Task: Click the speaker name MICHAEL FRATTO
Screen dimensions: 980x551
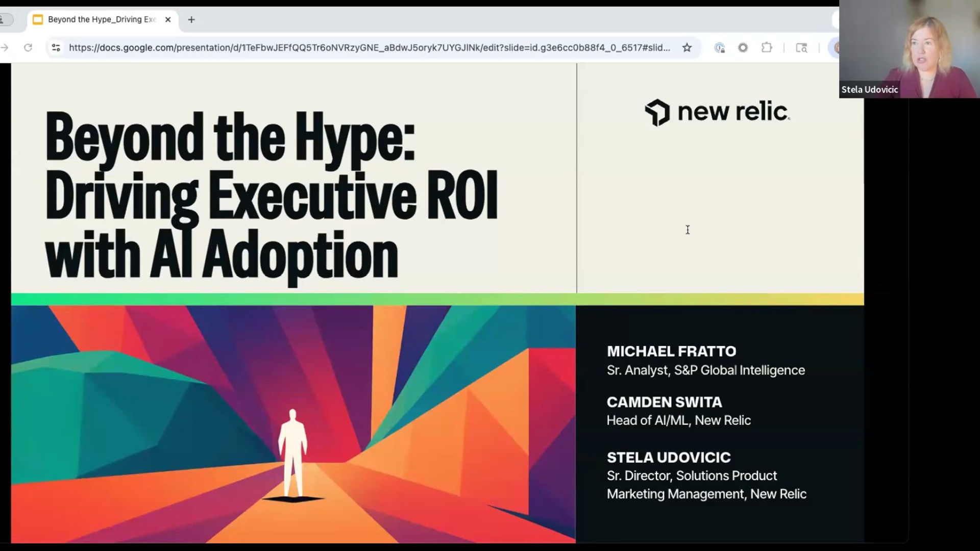Action: click(672, 351)
